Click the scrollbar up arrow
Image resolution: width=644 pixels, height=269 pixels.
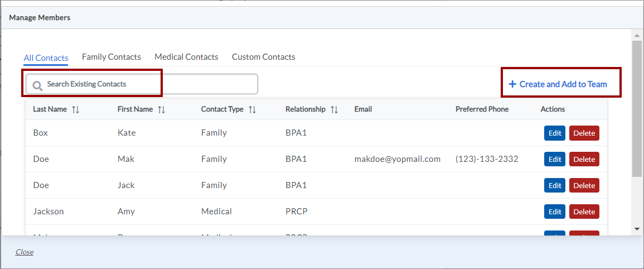(637, 35)
